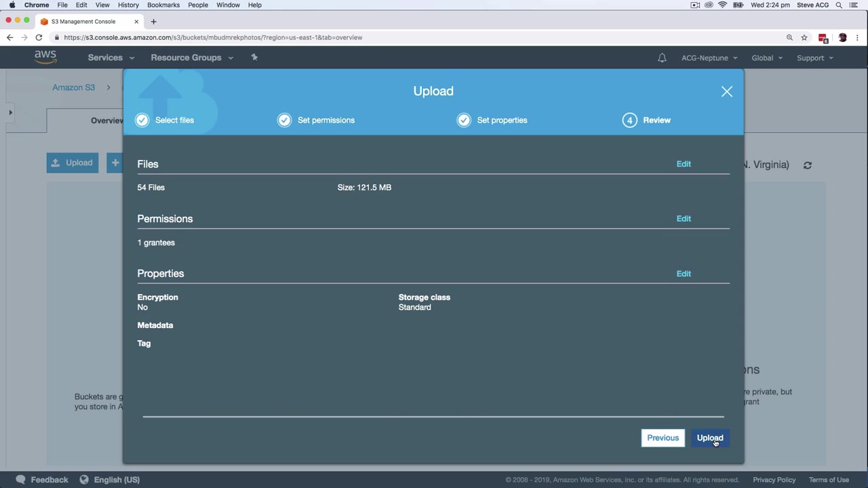Open macOS Spotlight search
The height and width of the screenshot is (488, 868).
click(x=839, y=5)
